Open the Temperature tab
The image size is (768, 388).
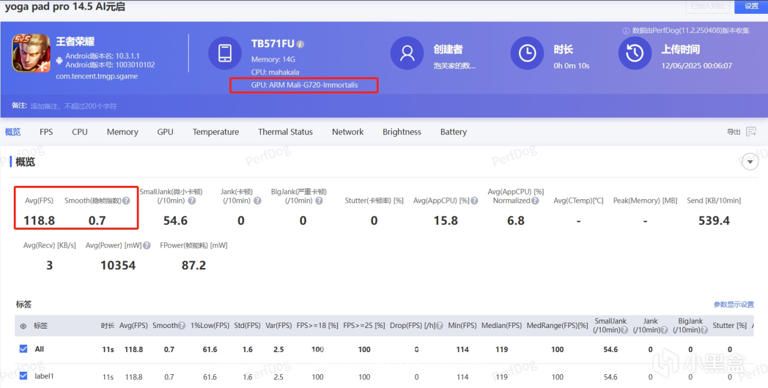[216, 132]
